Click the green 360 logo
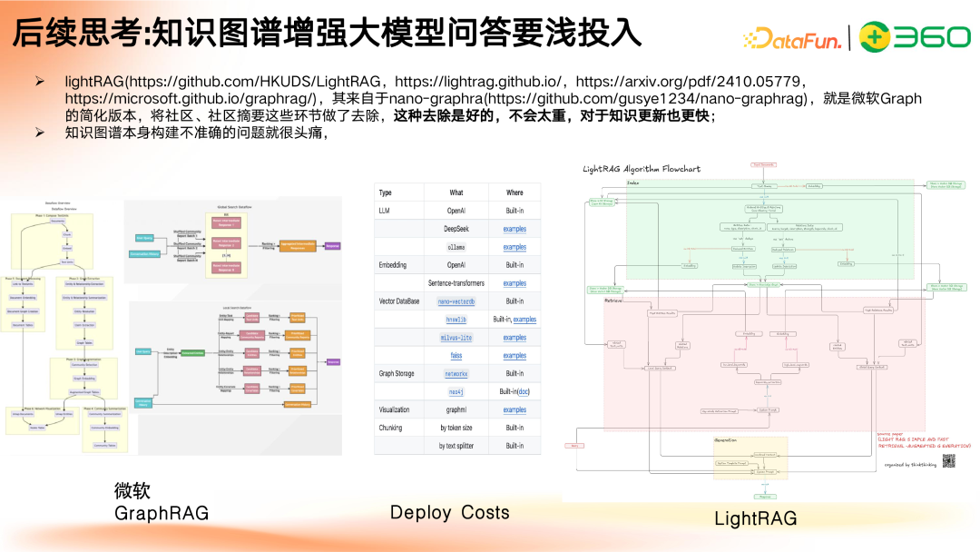Image resolution: width=980 pixels, height=552 pixels. (914, 37)
